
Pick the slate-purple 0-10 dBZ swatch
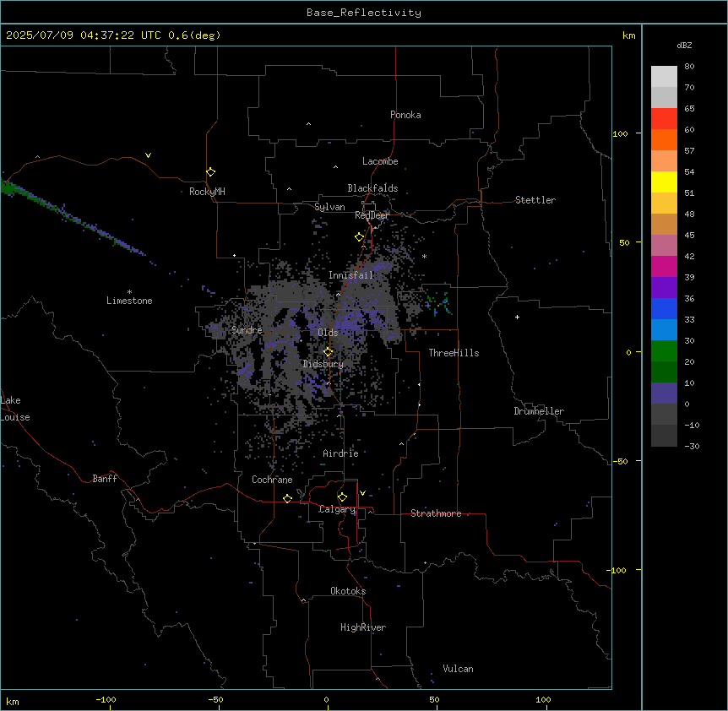click(x=664, y=393)
